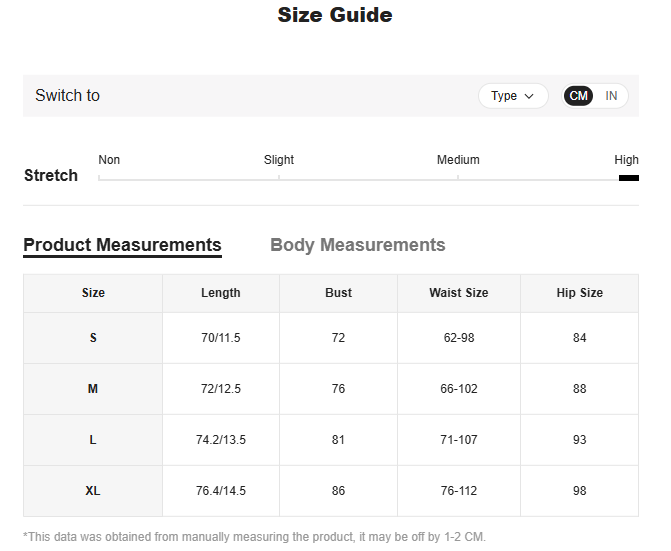Screen dimensions: 671x551
Task: Select the size L row label
Action: point(93,440)
